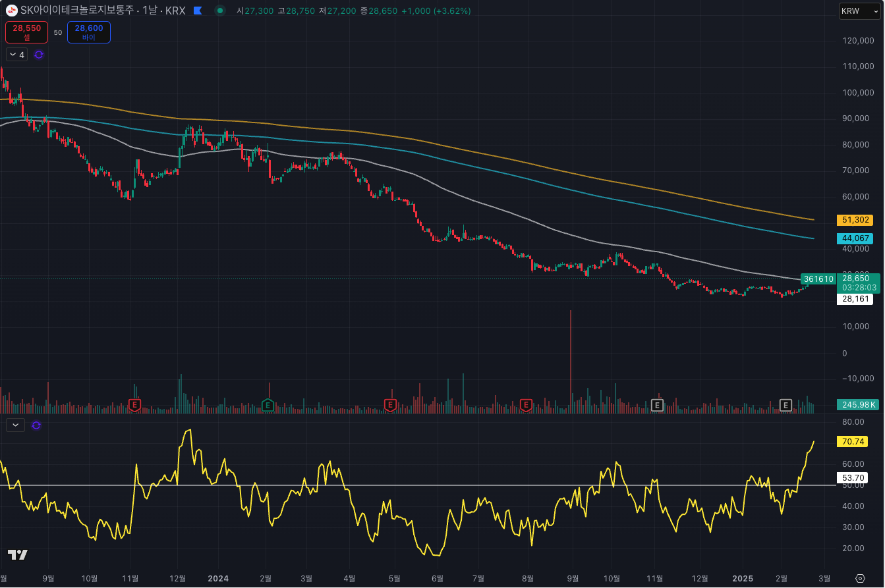Click the 28,600 바이 buy button

coord(89,32)
